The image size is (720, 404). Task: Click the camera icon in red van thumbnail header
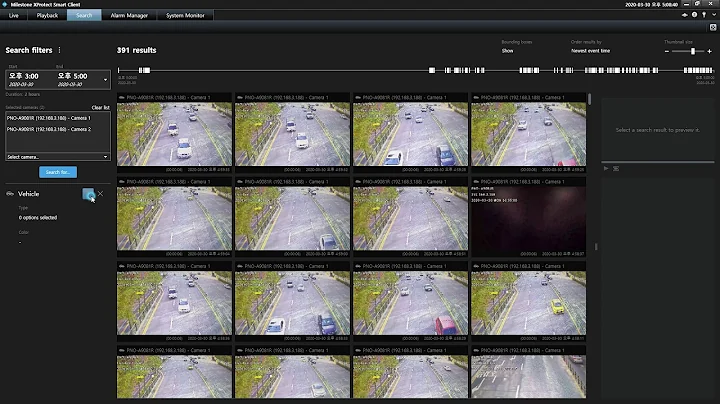(358, 266)
